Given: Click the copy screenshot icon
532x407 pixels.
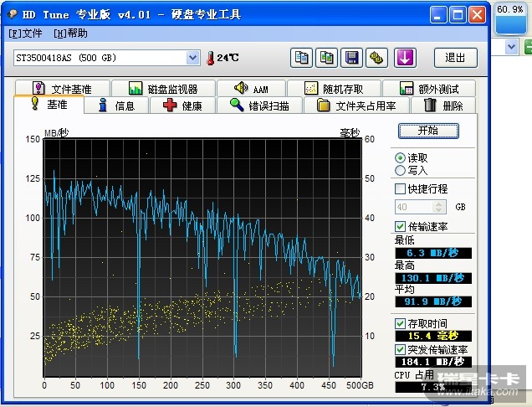Looking at the screenshot, I should 327,58.
